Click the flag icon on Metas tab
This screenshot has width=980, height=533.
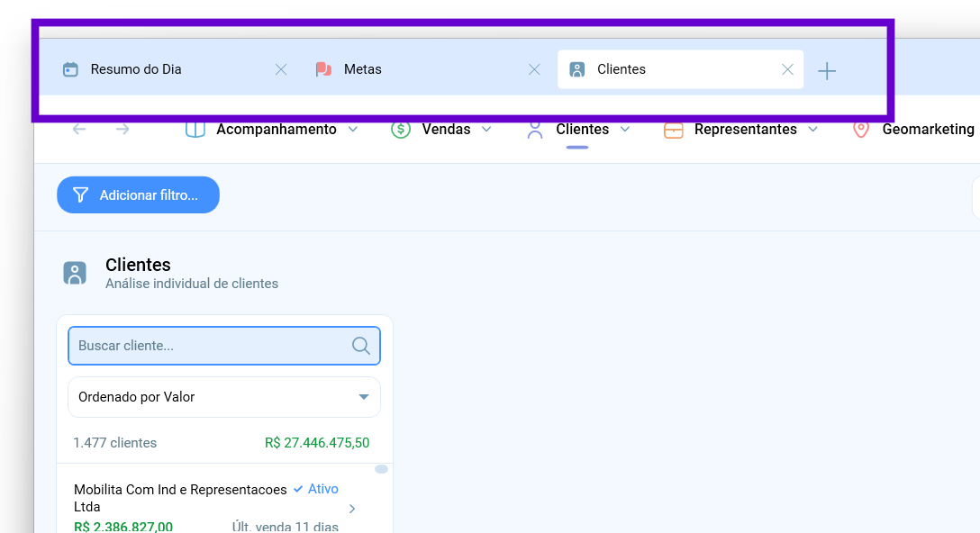(323, 69)
